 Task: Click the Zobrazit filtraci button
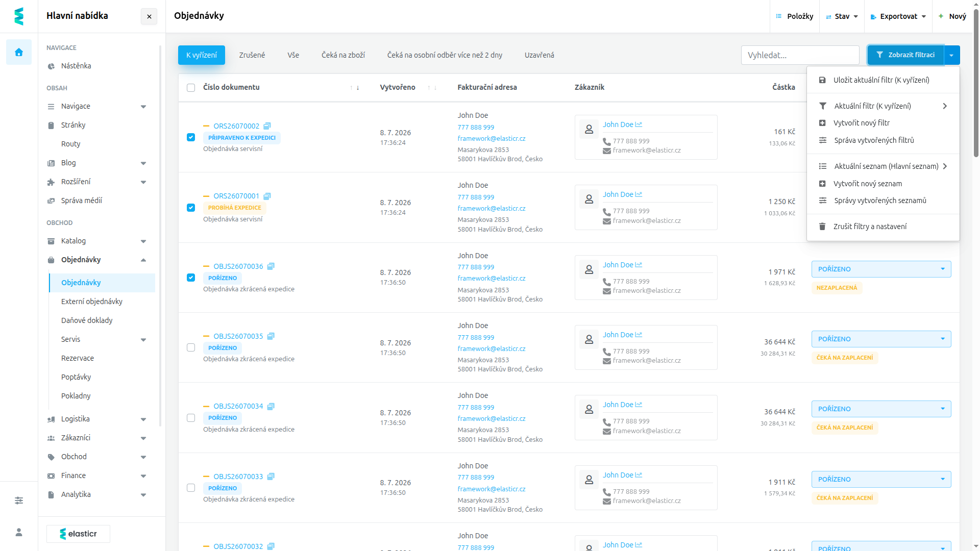click(905, 55)
